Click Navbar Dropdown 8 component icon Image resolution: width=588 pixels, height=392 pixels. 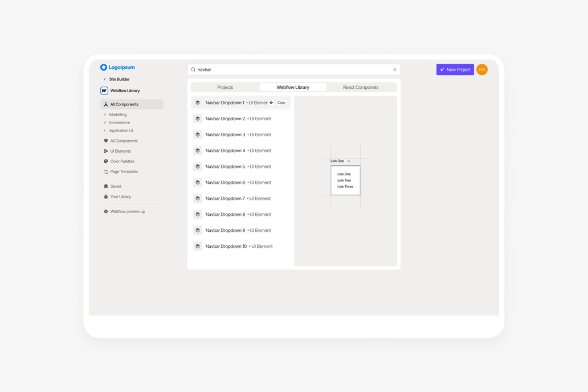tap(198, 214)
